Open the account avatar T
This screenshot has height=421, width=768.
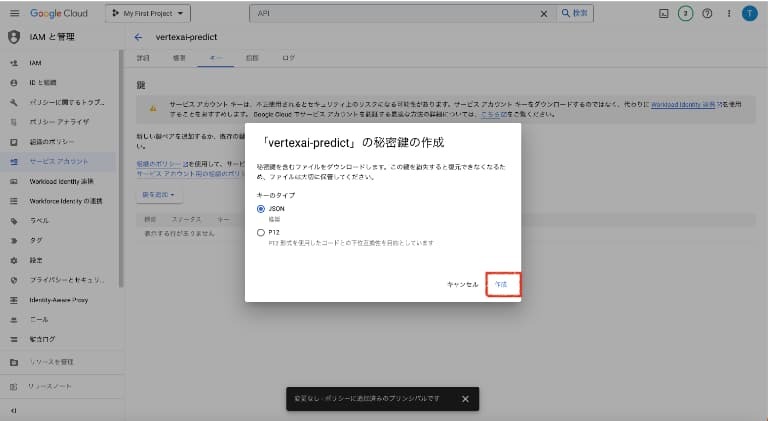pyautogui.click(x=749, y=13)
